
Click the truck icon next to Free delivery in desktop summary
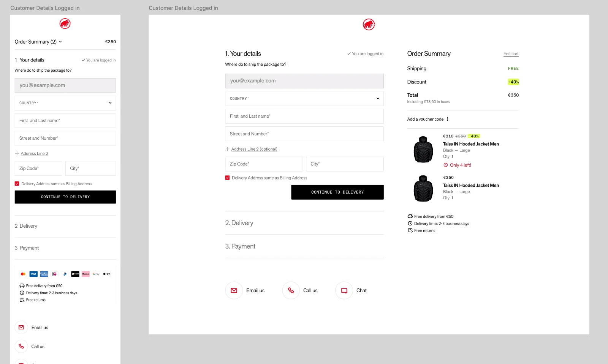point(410,216)
